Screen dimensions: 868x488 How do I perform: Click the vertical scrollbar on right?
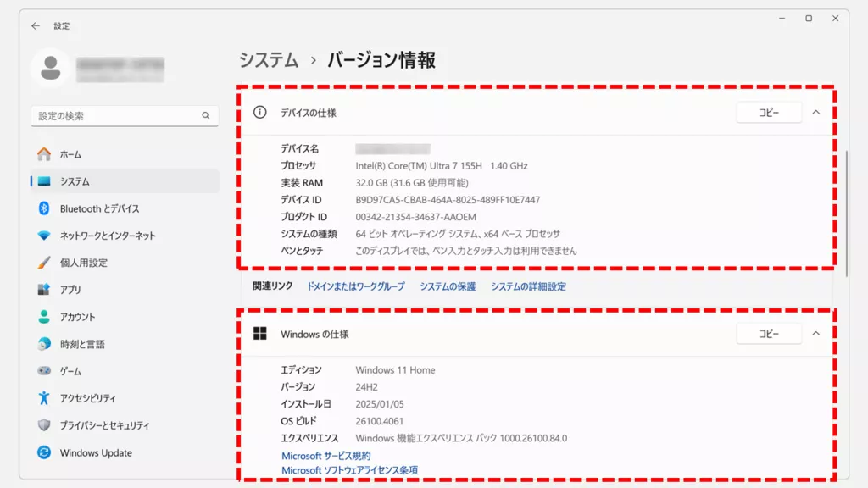(x=847, y=213)
